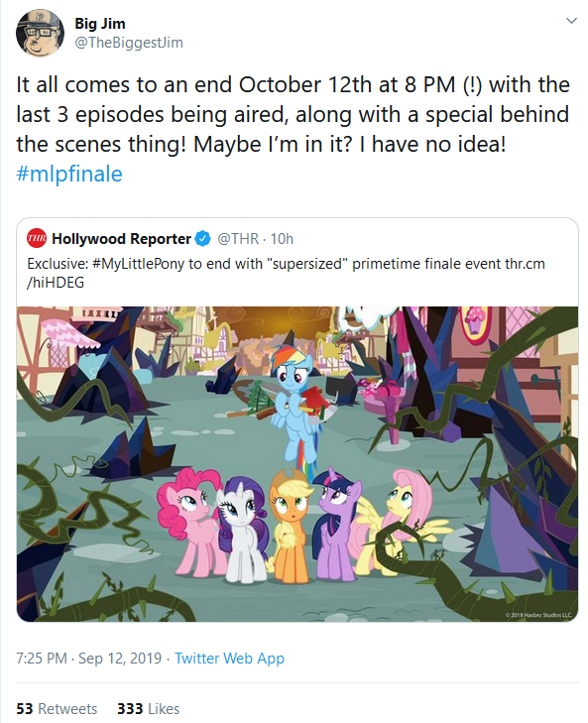588x723 pixels.
Task: Follow the #mlpfinale hashtag link
Action: pyautogui.click(x=69, y=174)
